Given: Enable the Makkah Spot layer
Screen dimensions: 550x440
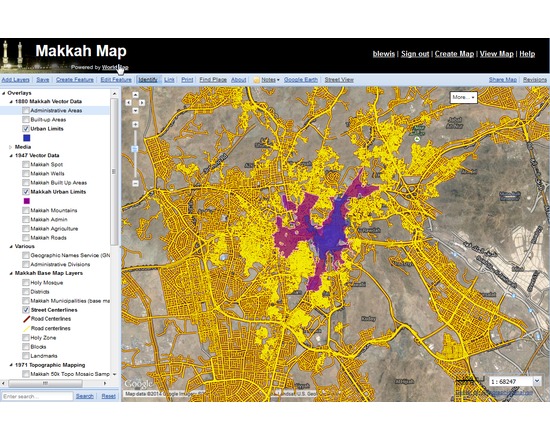Looking at the screenshot, I should [x=26, y=165].
